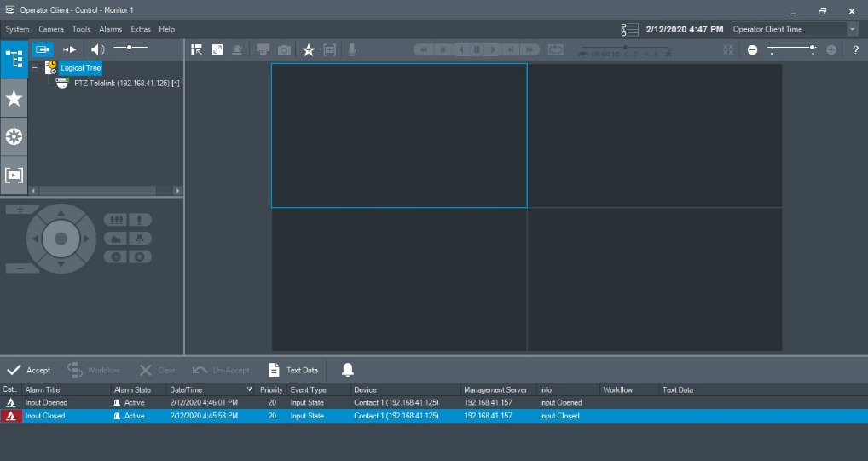Click the decrease image panes minus icon
The image size is (868, 461).
tap(752, 50)
